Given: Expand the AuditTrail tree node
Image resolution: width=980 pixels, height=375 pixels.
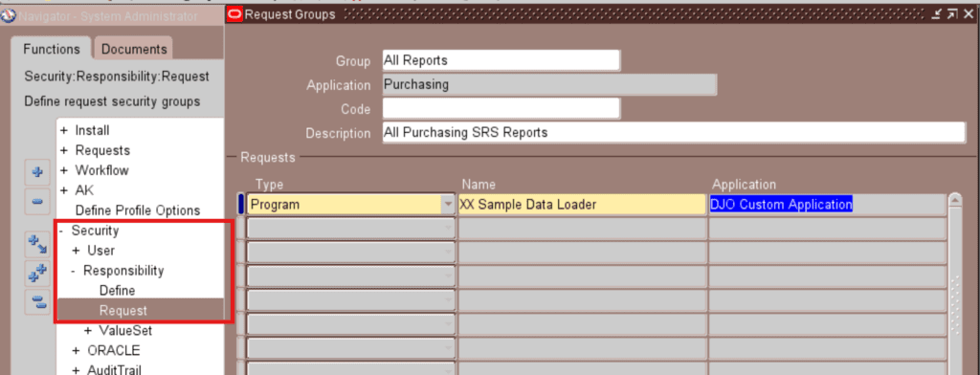Looking at the screenshot, I should point(77,370).
